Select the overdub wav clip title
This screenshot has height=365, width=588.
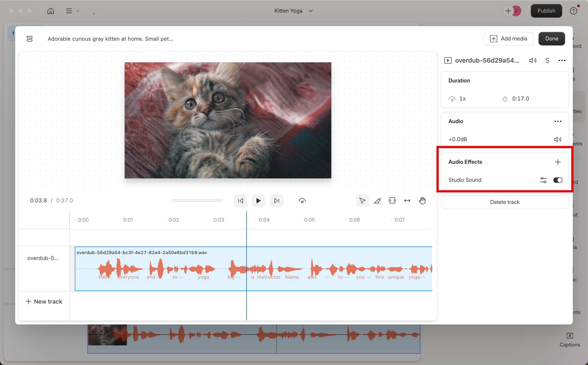point(142,253)
